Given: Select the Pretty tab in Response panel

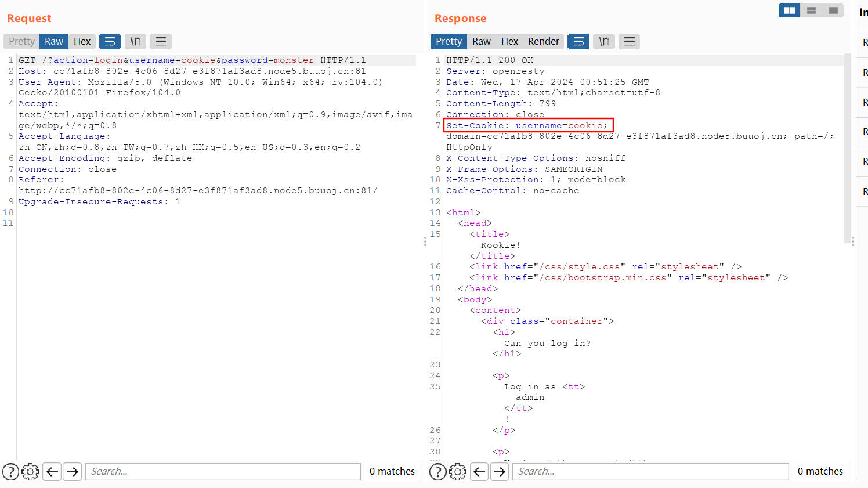Looking at the screenshot, I should click(449, 41).
